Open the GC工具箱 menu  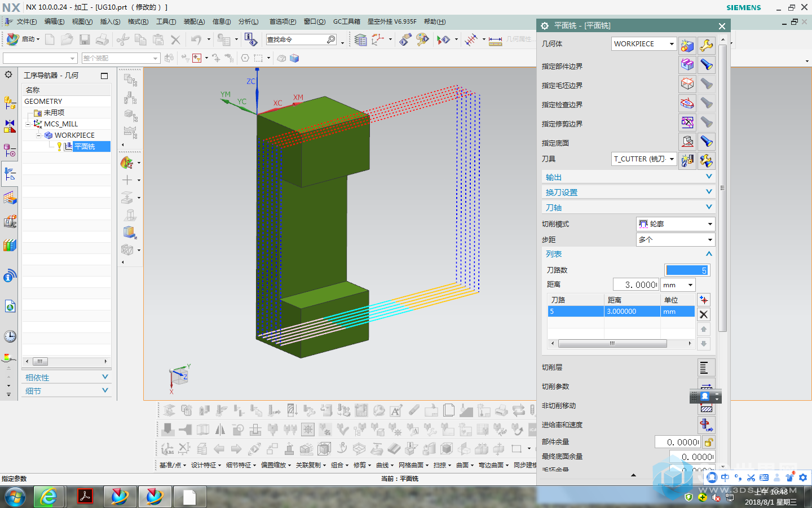coord(346,21)
